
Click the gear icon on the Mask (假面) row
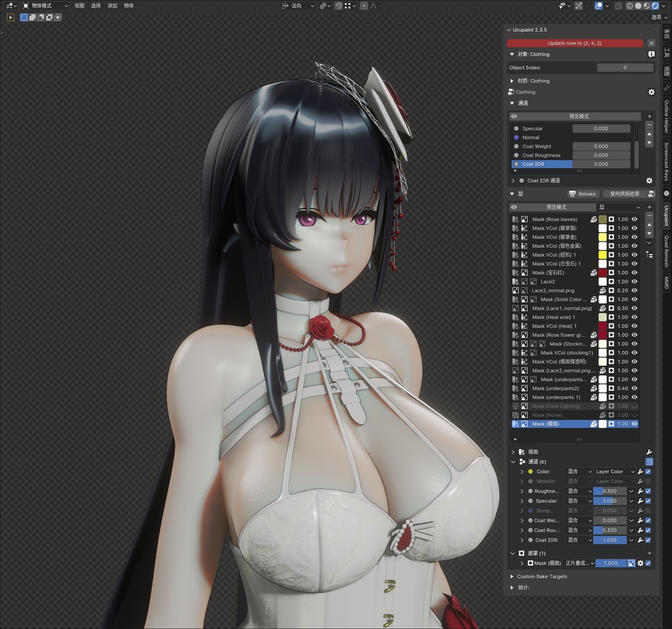pos(640,563)
